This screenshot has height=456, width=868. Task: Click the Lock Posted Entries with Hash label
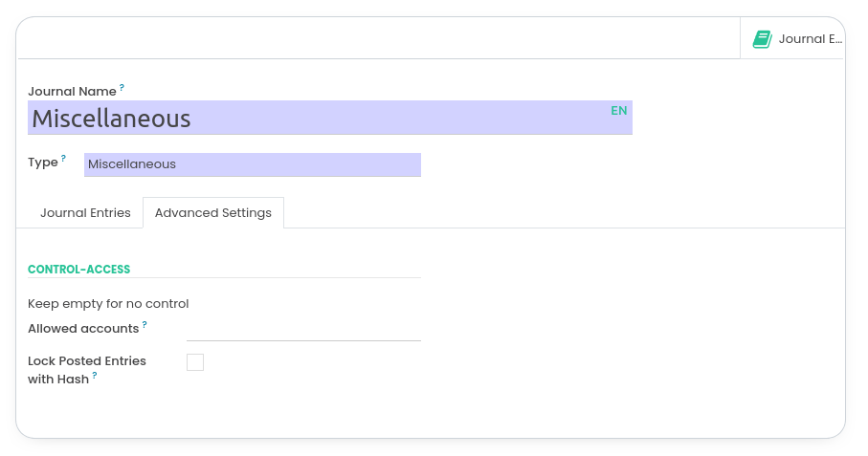coord(86,361)
